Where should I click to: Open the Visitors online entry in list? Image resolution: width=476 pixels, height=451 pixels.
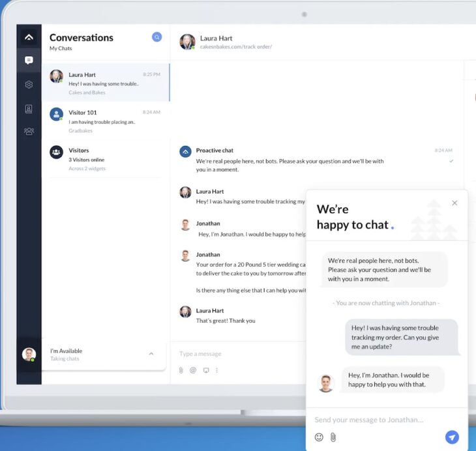point(106,159)
